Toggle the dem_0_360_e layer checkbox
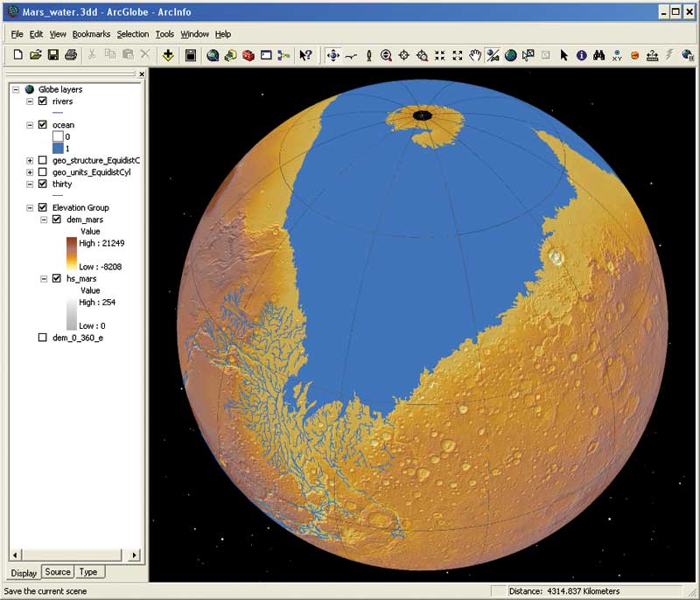 (x=43, y=337)
